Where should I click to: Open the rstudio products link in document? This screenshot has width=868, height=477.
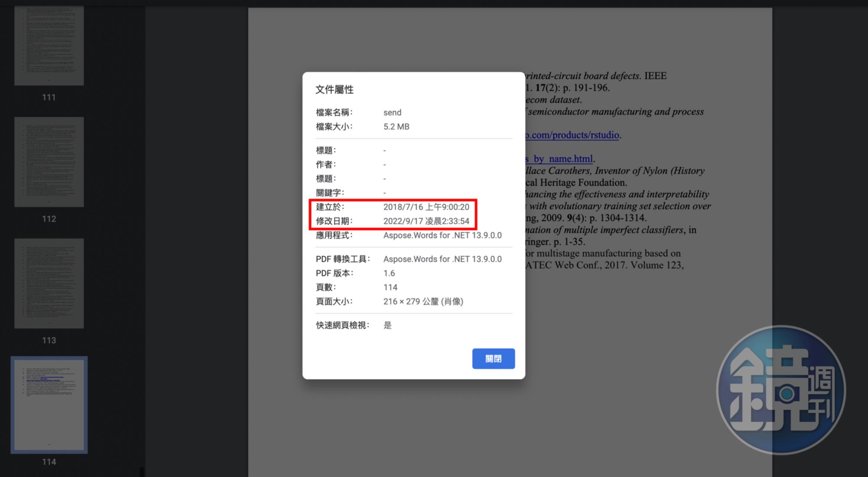pos(572,135)
